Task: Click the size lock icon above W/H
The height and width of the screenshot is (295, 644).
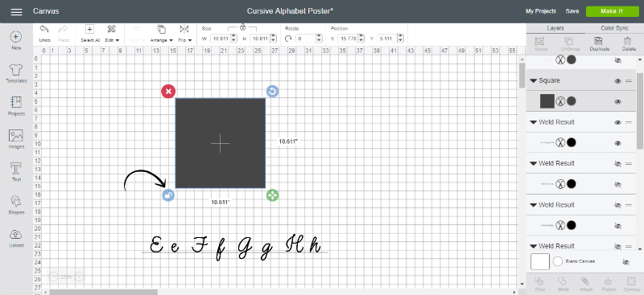Action: [x=243, y=27]
